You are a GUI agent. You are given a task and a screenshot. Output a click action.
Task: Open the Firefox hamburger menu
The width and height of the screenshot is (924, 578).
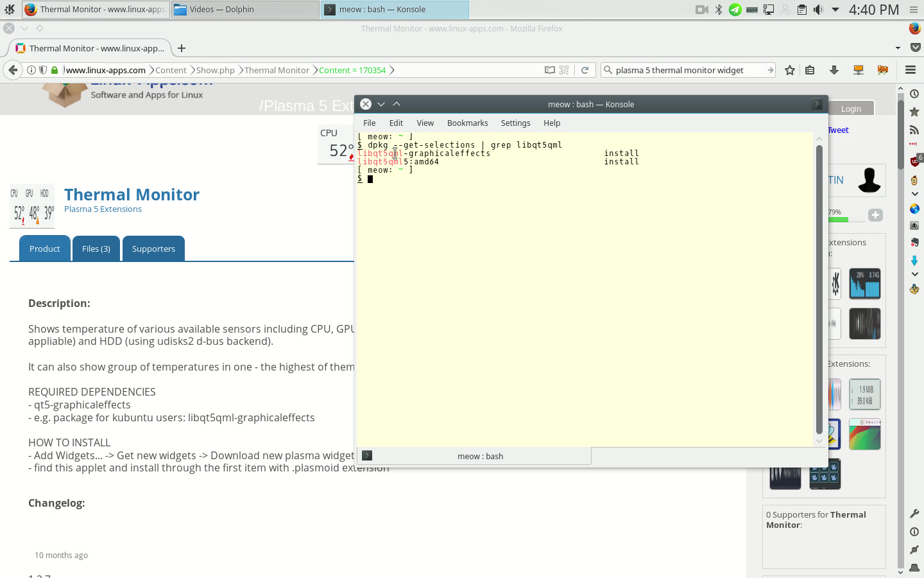point(910,70)
